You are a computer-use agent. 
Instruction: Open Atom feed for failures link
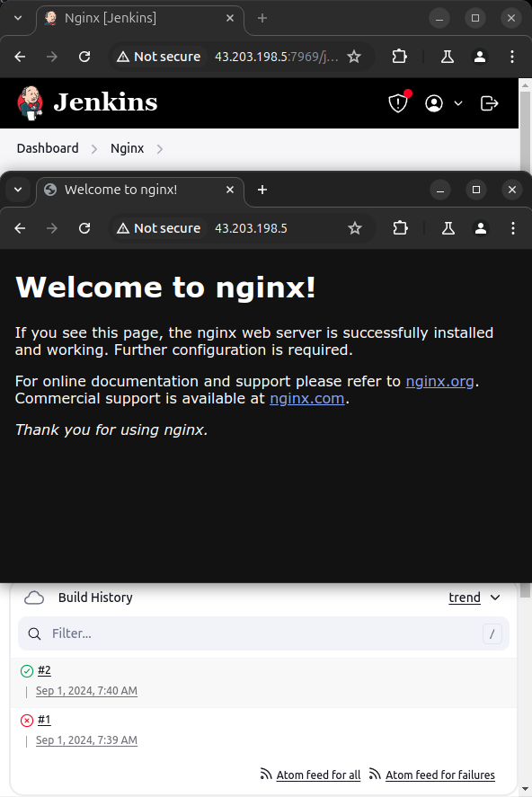[x=440, y=775]
